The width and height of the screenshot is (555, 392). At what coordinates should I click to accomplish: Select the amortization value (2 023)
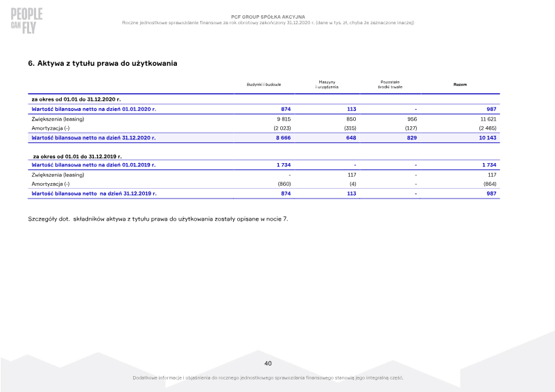click(x=282, y=128)
